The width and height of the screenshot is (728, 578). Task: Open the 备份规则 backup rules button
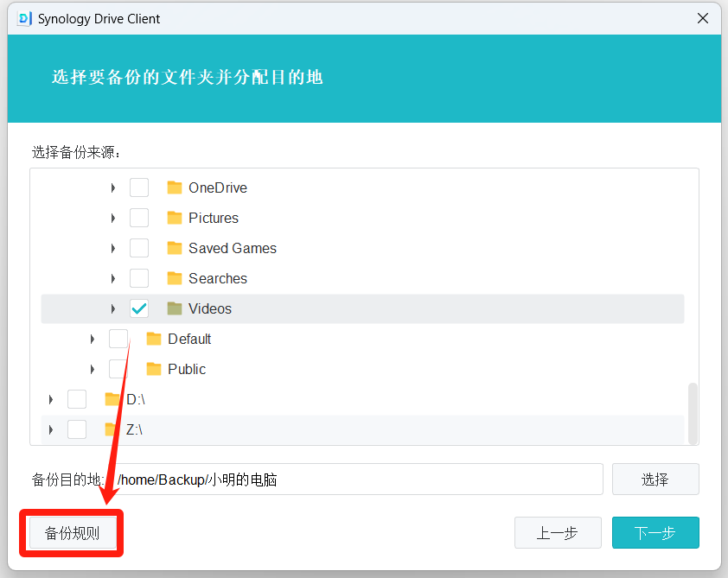pos(73,533)
